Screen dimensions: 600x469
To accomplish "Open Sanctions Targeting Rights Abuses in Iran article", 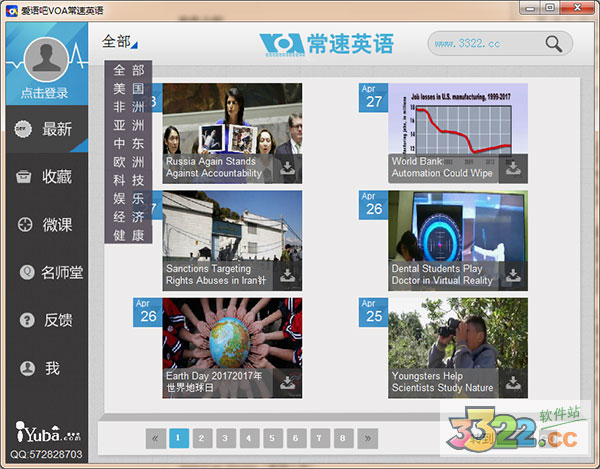I will [232, 241].
